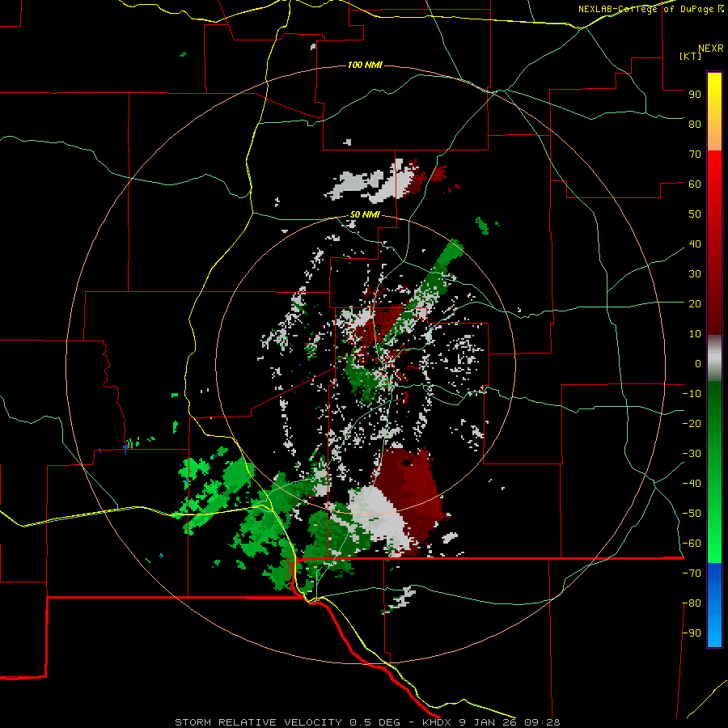Image resolution: width=728 pixels, height=728 pixels.
Task: Click the 100 NMI range ring label
Action: pyautogui.click(x=365, y=65)
